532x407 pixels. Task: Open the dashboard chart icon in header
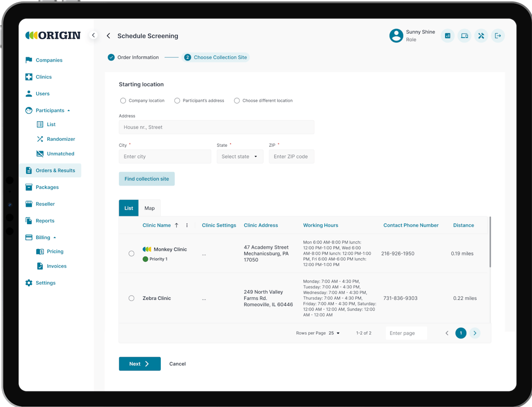[448, 36]
